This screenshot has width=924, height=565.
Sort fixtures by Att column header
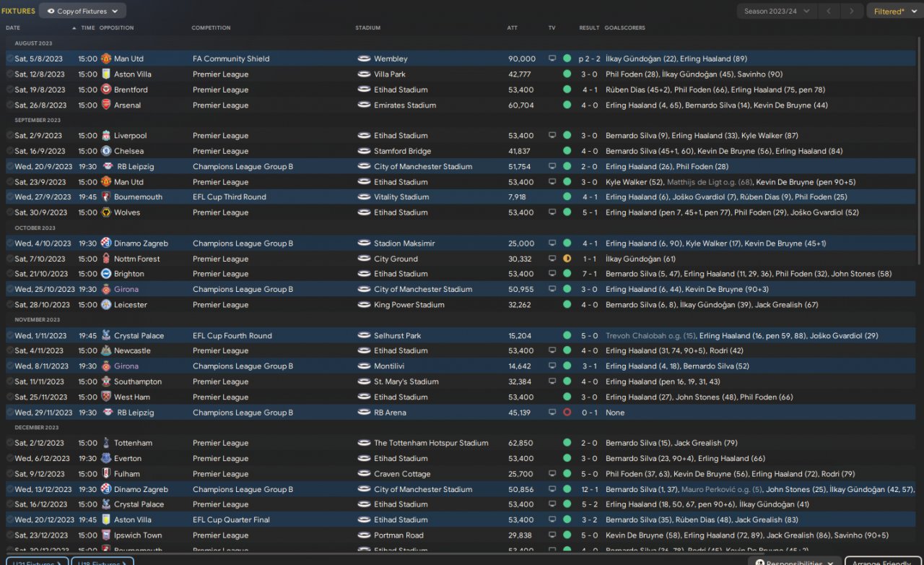click(x=513, y=27)
